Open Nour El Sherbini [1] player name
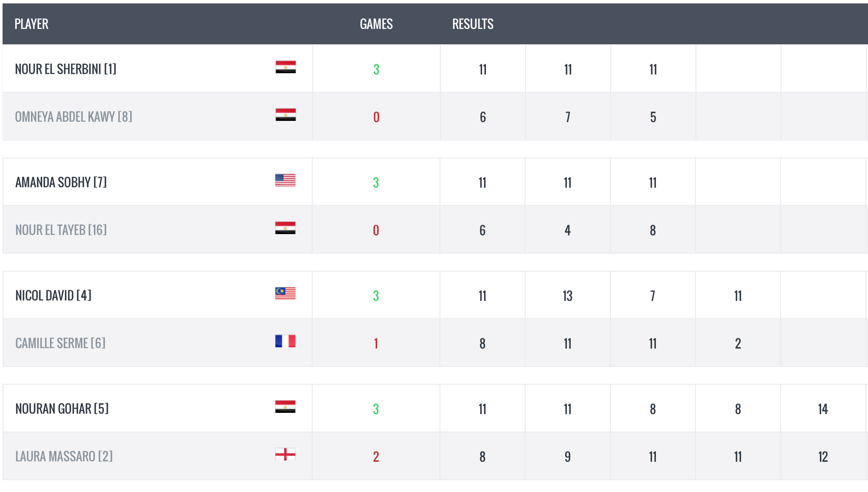868x492 pixels. click(x=66, y=69)
